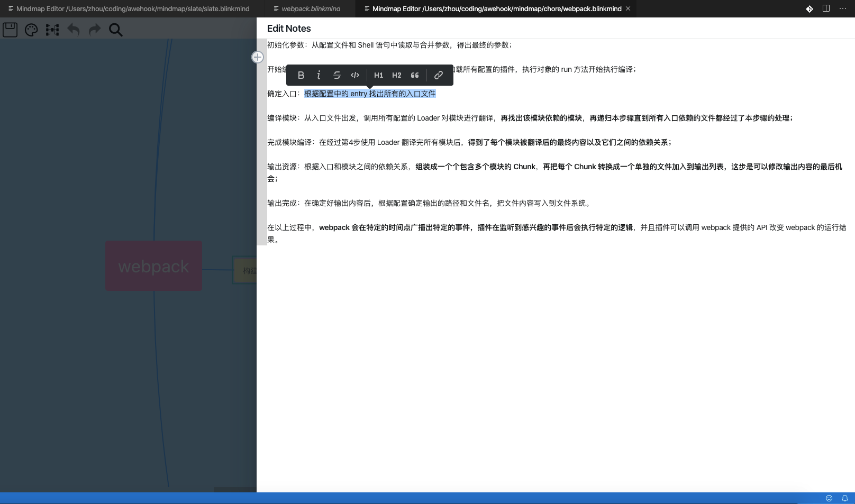This screenshot has width=855, height=504.
Task: Open the theme palette editor
Action: 31,30
